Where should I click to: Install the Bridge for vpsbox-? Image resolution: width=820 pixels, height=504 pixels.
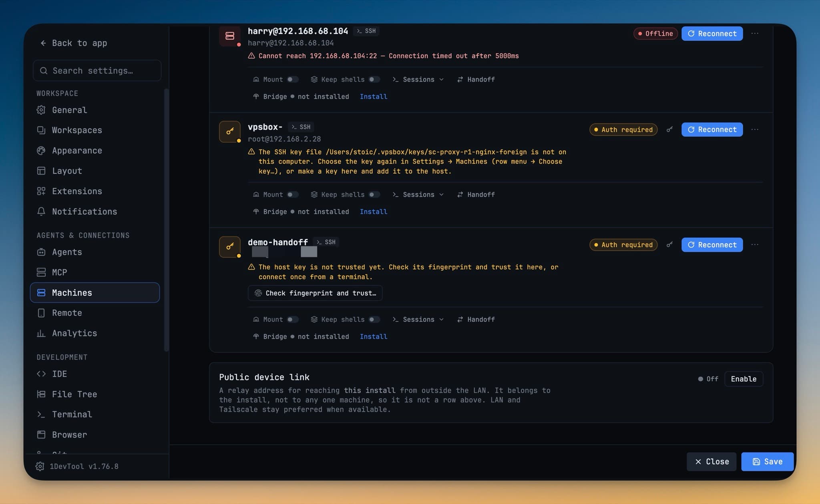[x=373, y=212]
